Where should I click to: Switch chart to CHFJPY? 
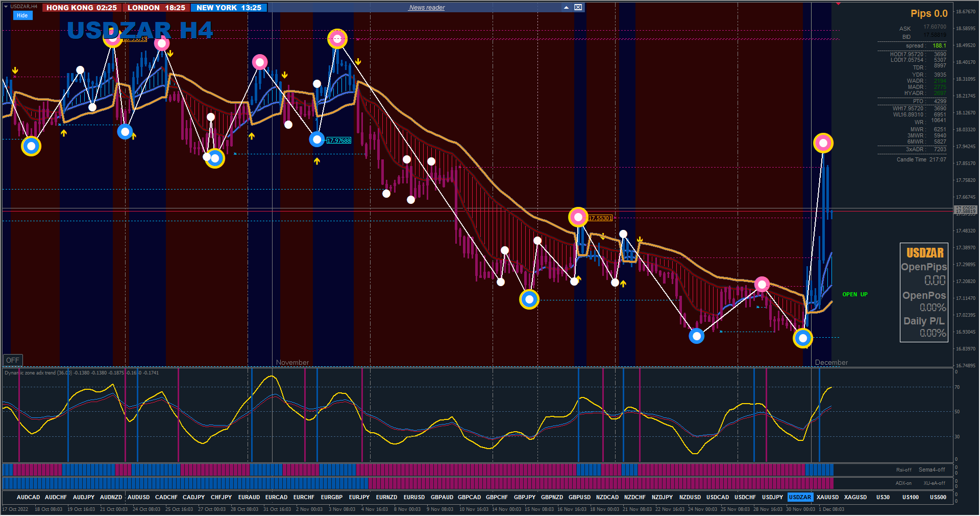221,497
